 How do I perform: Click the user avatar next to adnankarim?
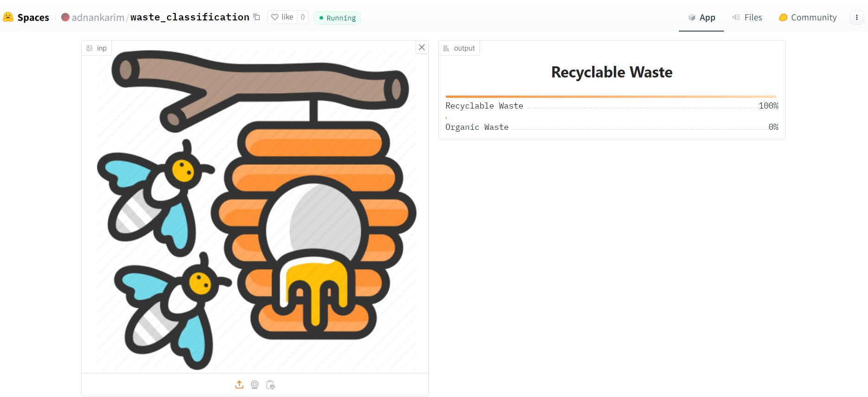click(x=65, y=17)
